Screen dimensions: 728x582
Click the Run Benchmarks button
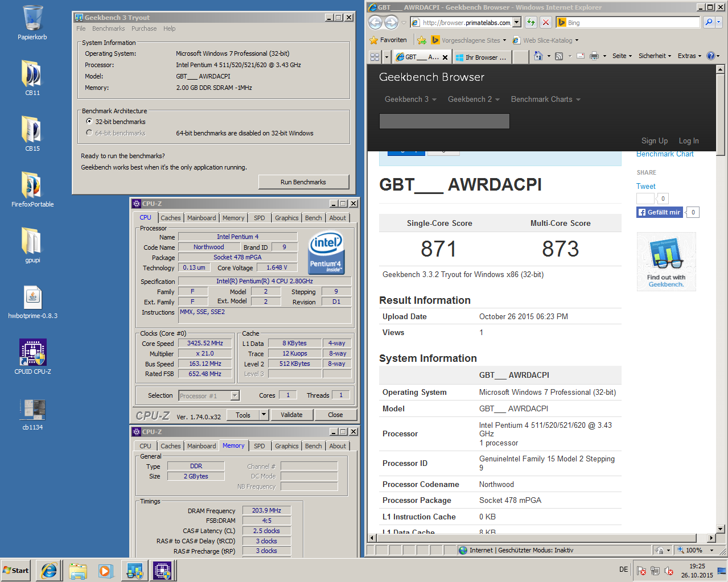[x=303, y=182]
